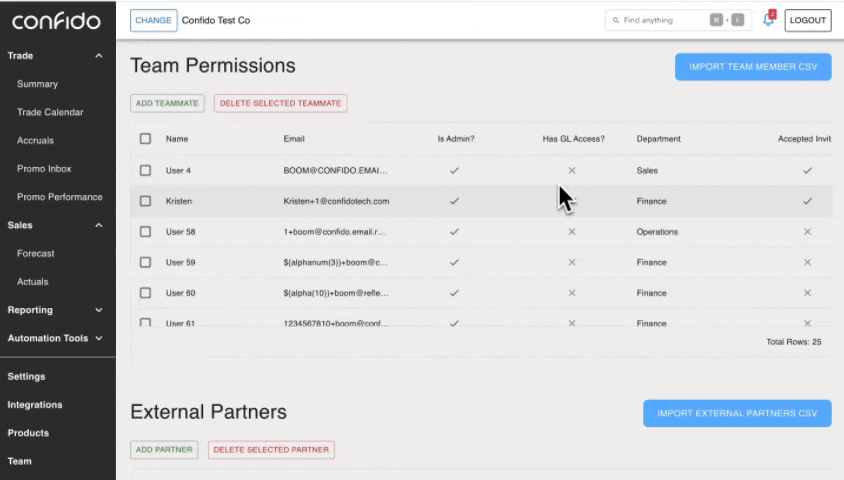Click the LOGOUT button
This screenshot has height=480, width=844.
tap(807, 20)
